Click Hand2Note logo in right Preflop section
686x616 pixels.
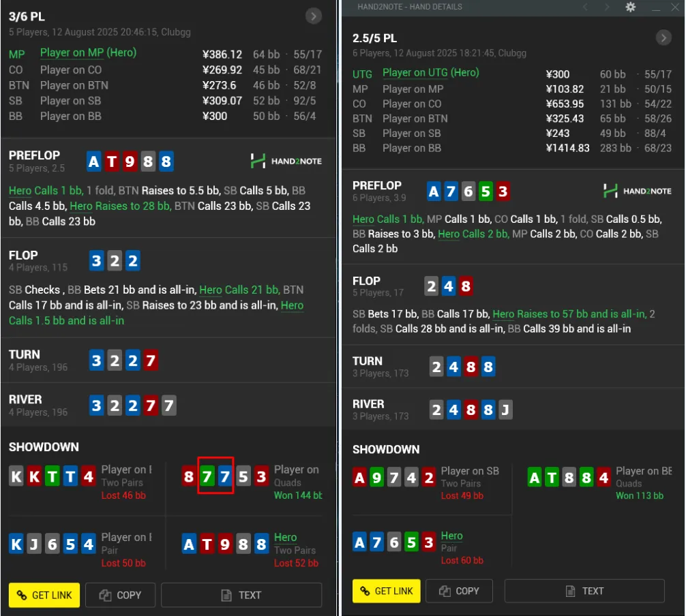638,191
